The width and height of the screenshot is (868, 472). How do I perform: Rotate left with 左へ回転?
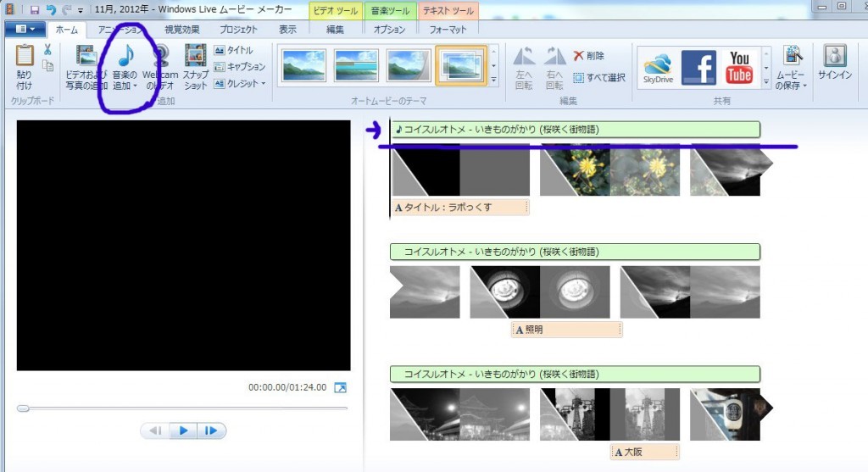pos(524,68)
